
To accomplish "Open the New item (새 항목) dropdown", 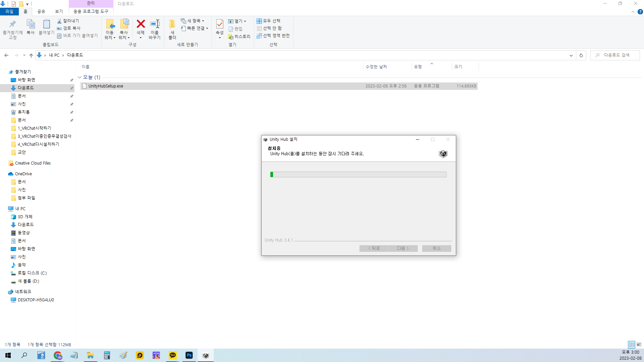I will click(x=193, y=21).
